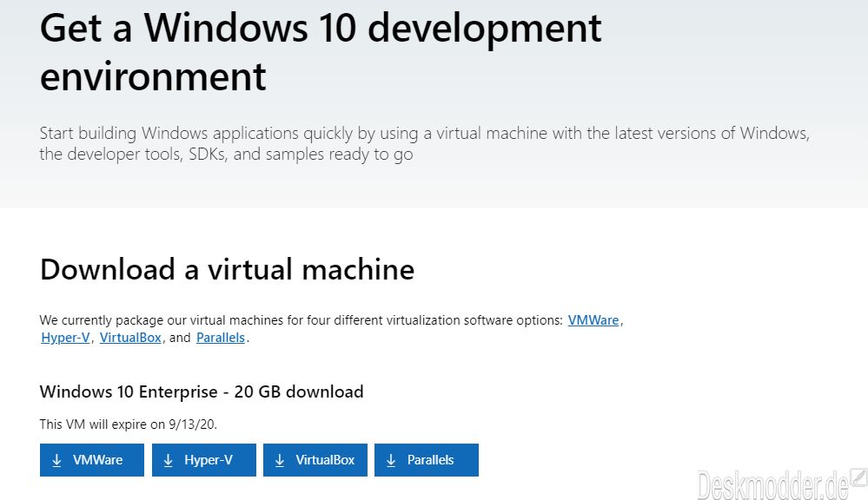This screenshot has height=500, width=868.
Task: Download the Parallels virtual machine
Action: (427, 460)
